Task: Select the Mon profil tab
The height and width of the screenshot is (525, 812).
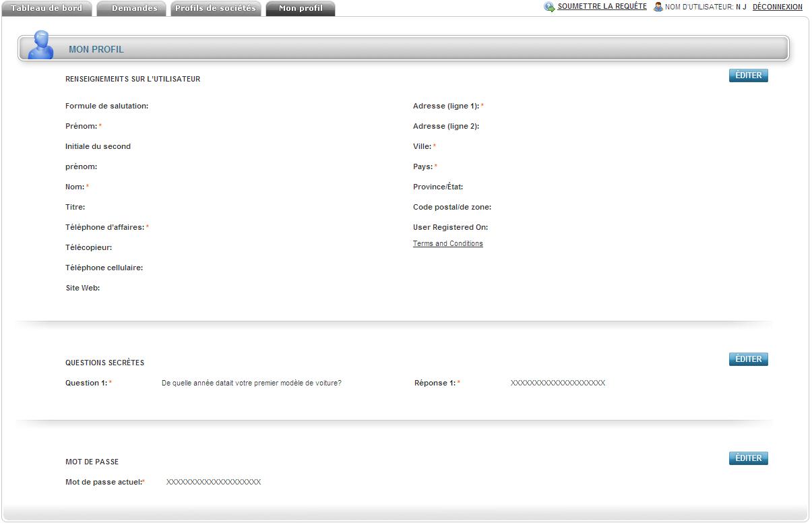Action: [301, 8]
